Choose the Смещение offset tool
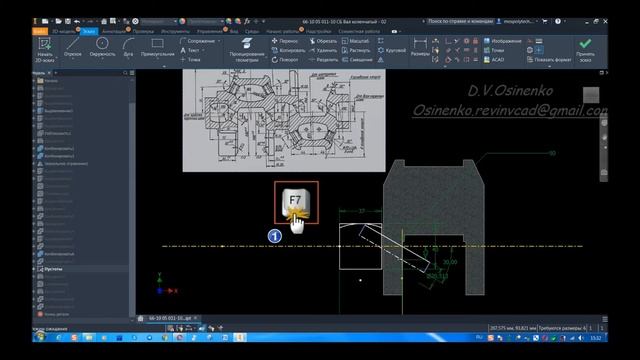640x360 pixels. click(x=357, y=60)
